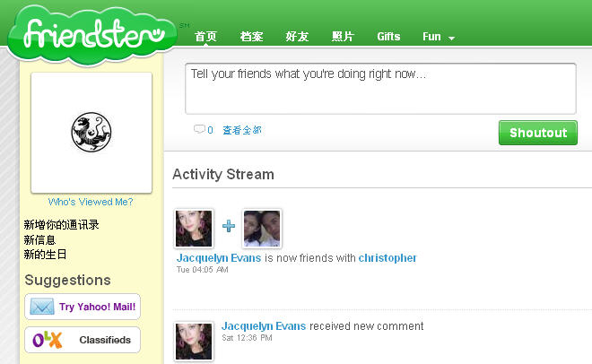Open the 照片 photos tab
This screenshot has height=364, width=592.
tap(343, 37)
